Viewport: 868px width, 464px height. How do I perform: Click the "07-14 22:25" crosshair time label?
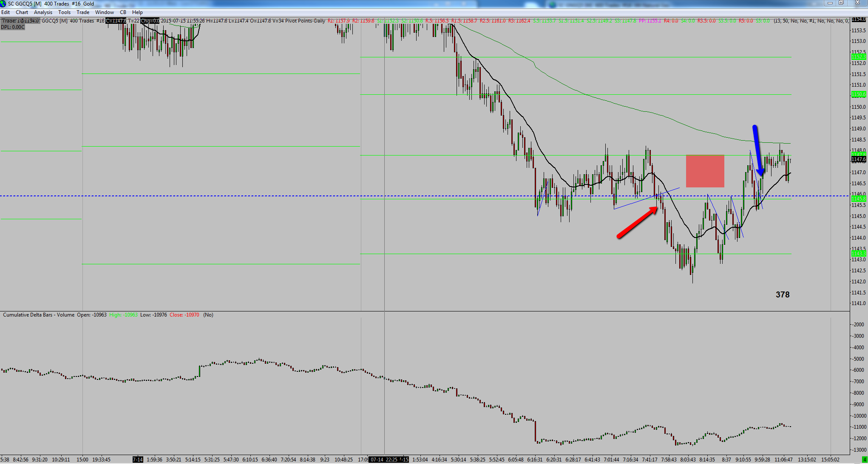(383, 460)
